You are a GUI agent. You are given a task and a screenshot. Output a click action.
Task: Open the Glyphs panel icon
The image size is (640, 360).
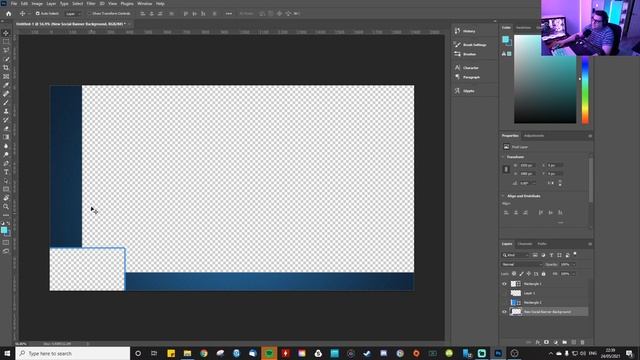point(457,91)
